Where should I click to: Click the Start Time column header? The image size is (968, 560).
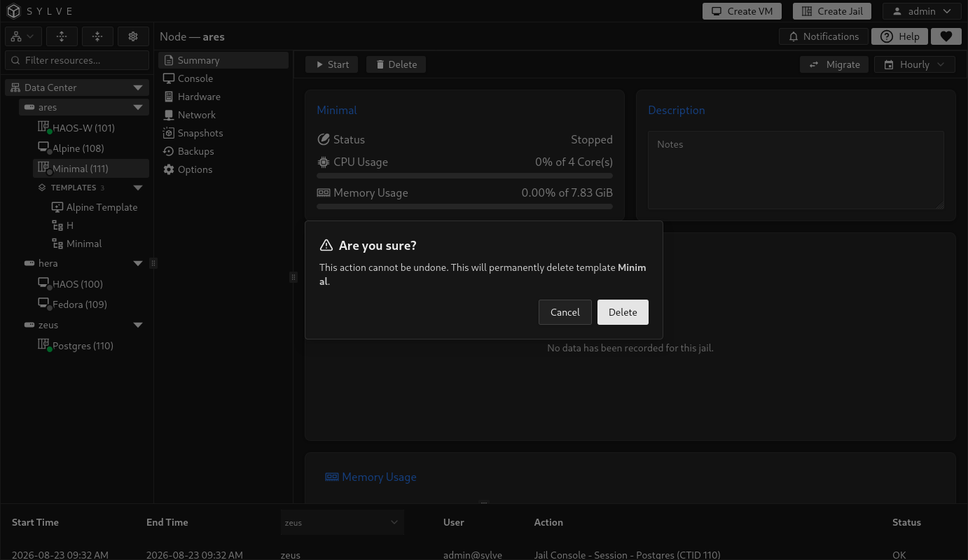35,522
